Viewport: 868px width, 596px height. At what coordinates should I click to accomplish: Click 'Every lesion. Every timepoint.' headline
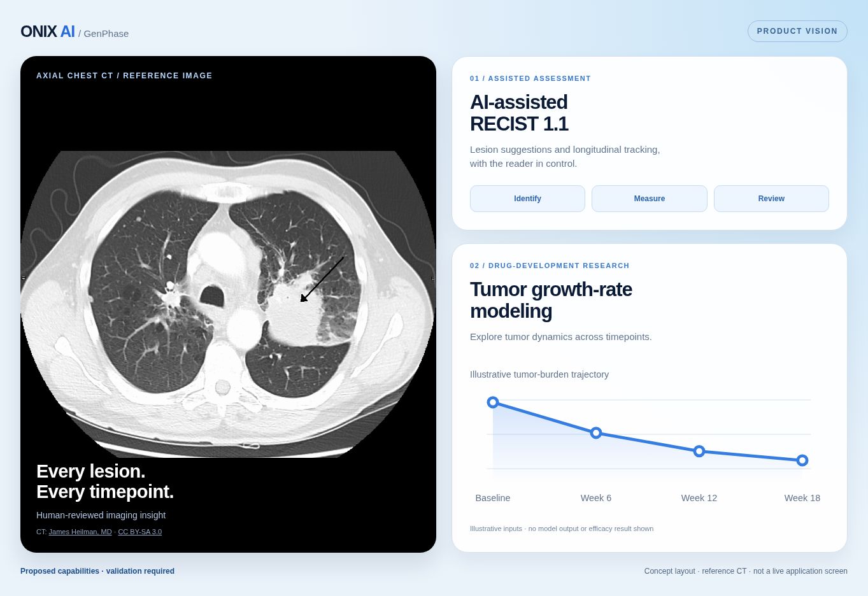tap(105, 481)
